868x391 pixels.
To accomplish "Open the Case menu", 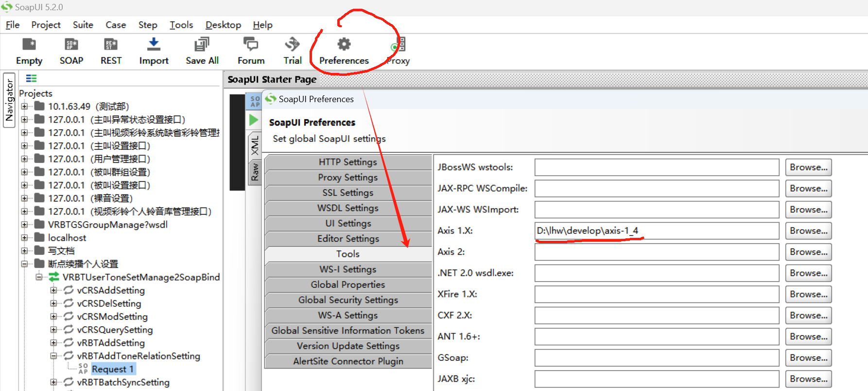I will click(116, 25).
